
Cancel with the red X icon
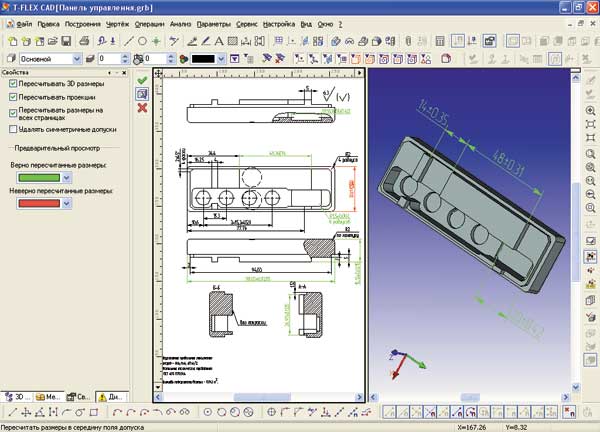tap(142, 106)
